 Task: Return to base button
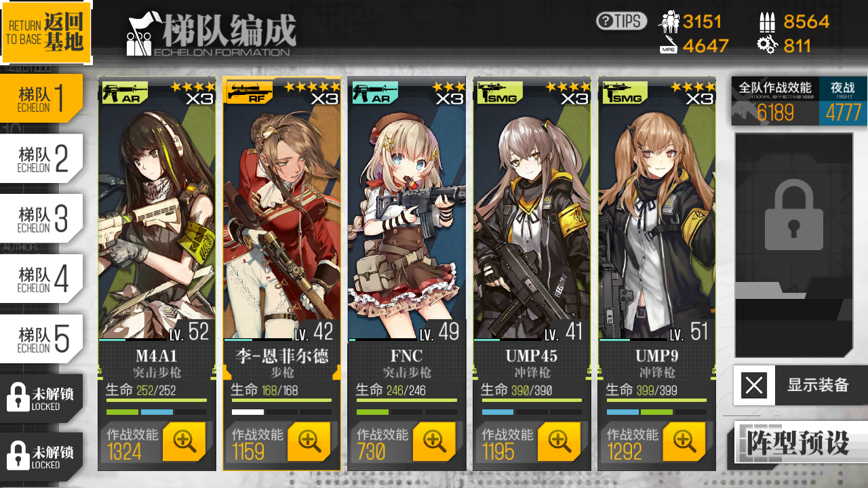pyautogui.click(x=46, y=33)
